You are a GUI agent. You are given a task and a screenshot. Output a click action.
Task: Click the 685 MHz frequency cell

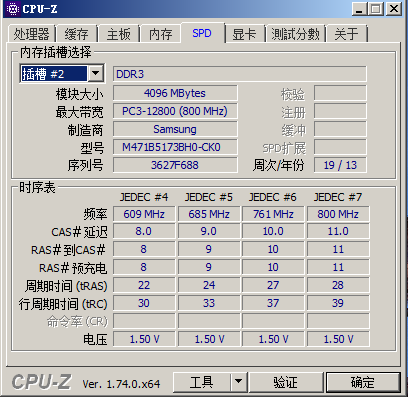tap(209, 214)
